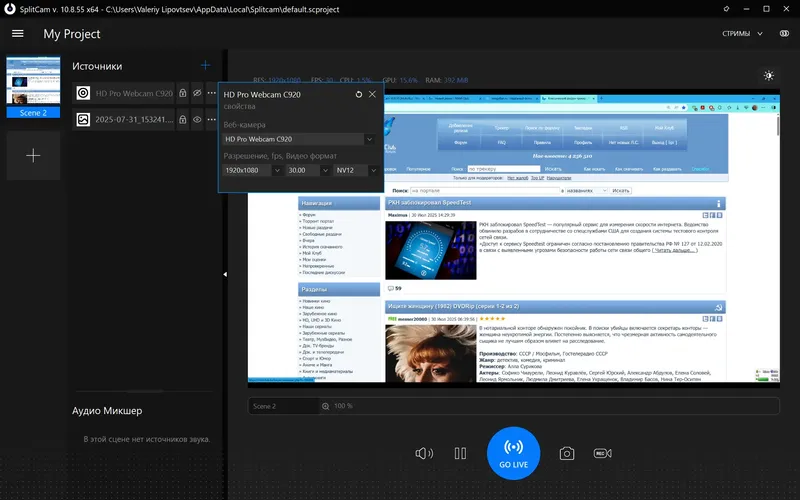Open the NV12 video format dropdown

tap(356, 170)
